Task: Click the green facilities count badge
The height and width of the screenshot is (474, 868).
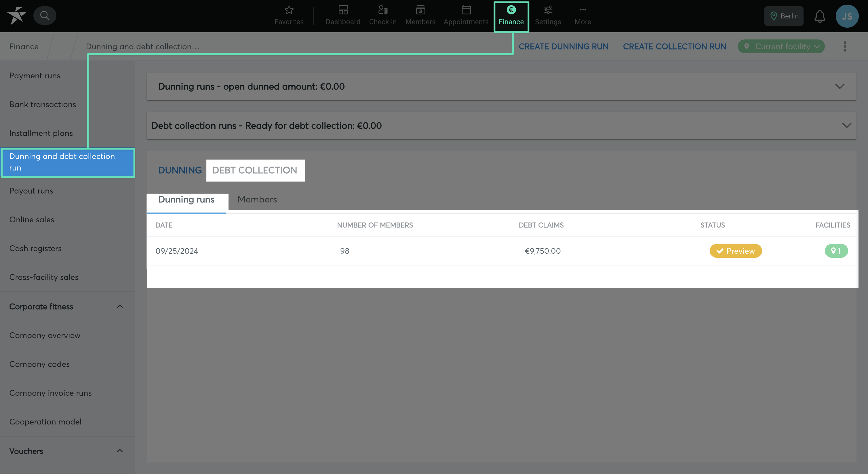Action: pyautogui.click(x=836, y=251)
